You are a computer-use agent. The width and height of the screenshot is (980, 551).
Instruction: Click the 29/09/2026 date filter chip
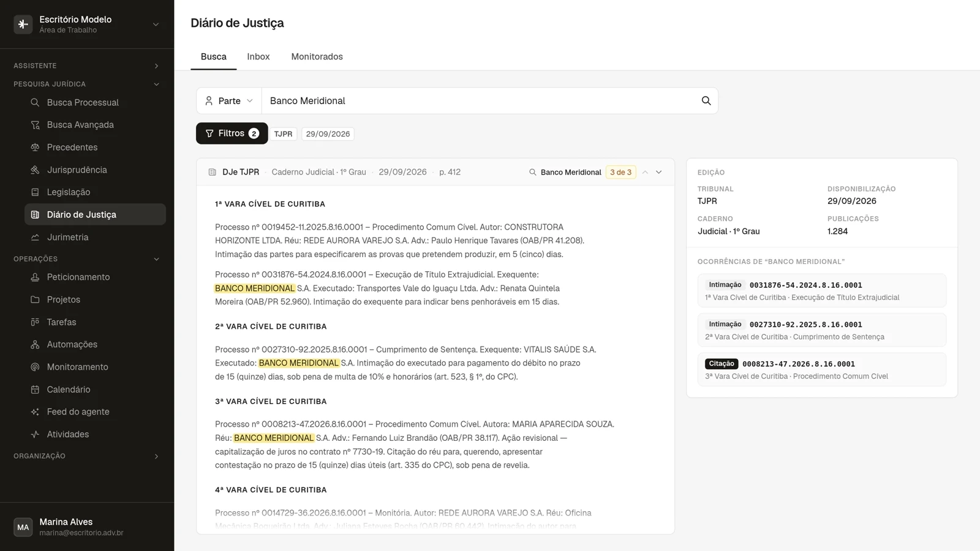point(328,134)
